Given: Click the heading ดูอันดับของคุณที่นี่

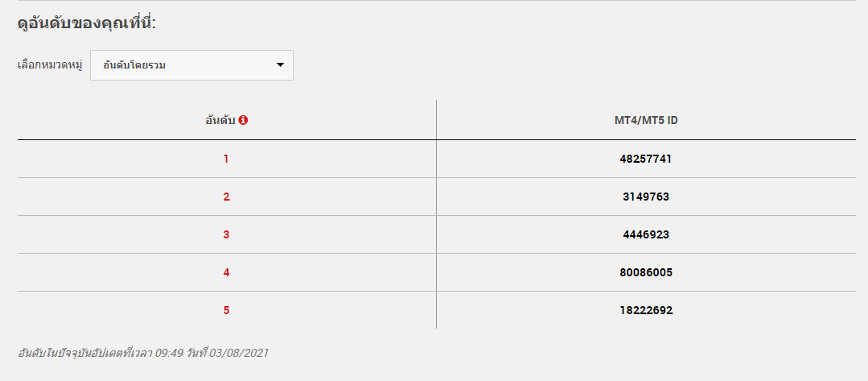Looking at the screenshot, I should click(x=87, y=24).
